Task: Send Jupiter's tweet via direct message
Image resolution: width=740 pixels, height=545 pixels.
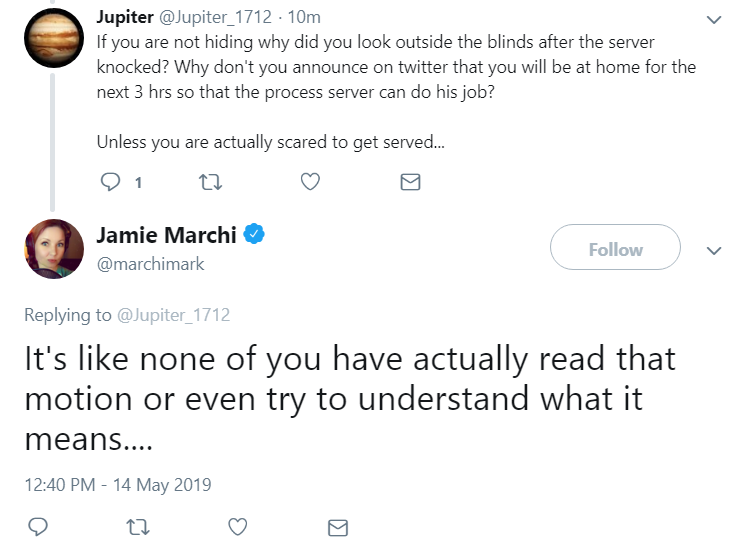Action: pos(409,182)
